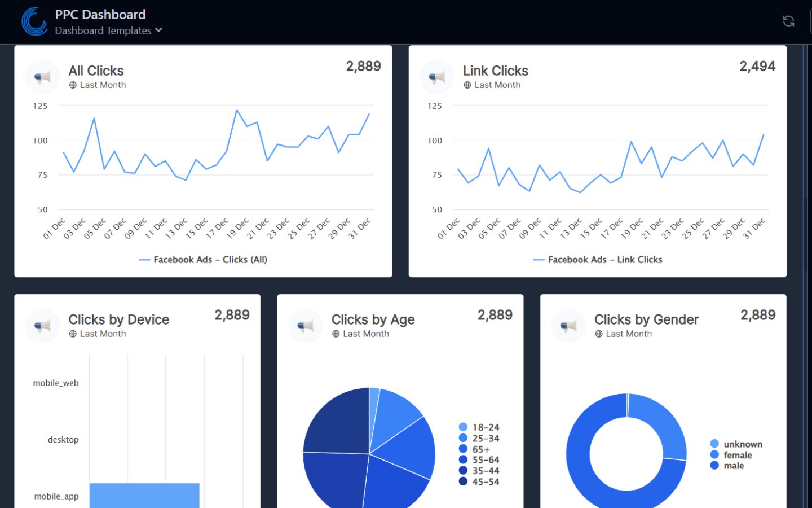Click the 2,889 total on All Clicks widget
This screenshot has width=812, height=508.
(364, 66)
